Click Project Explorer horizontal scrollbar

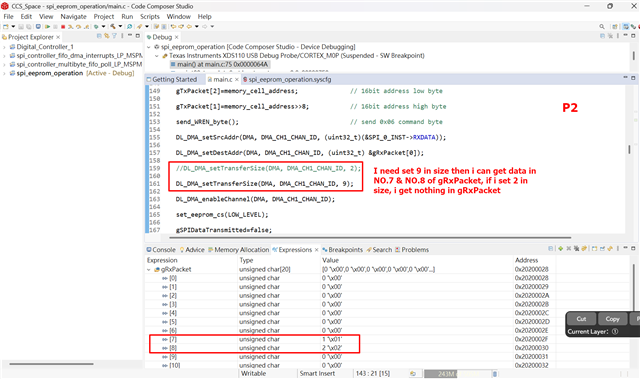tap(51, 364)
